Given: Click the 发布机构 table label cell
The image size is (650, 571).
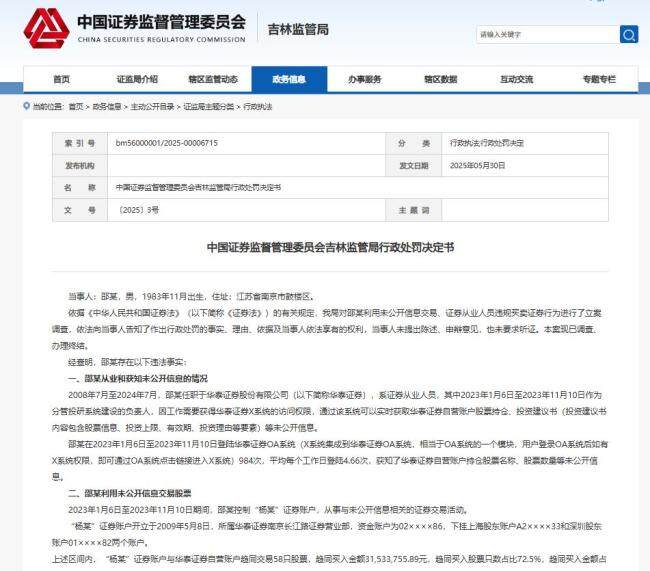Looking at the screenshot, I should coord(80,165).
